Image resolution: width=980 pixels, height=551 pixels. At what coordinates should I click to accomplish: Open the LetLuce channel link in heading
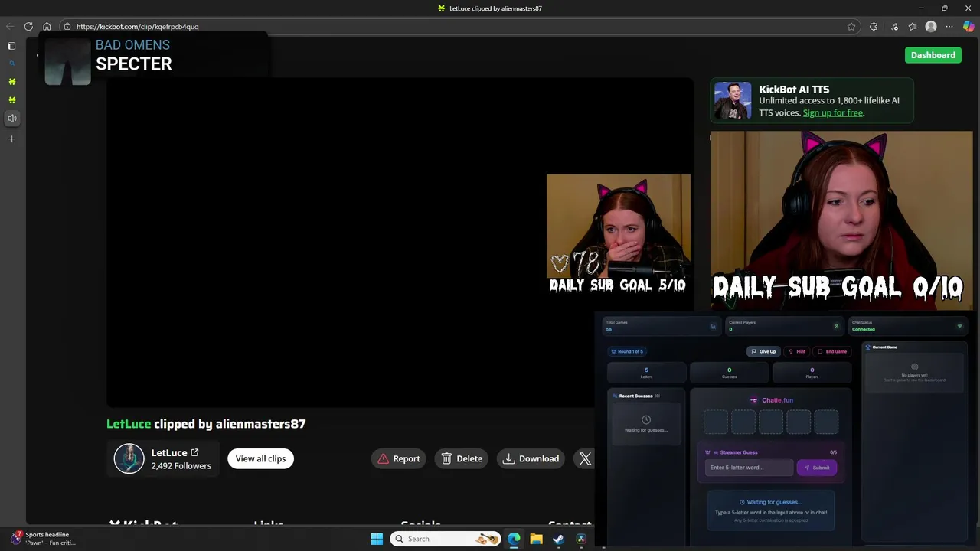(129, 424)
